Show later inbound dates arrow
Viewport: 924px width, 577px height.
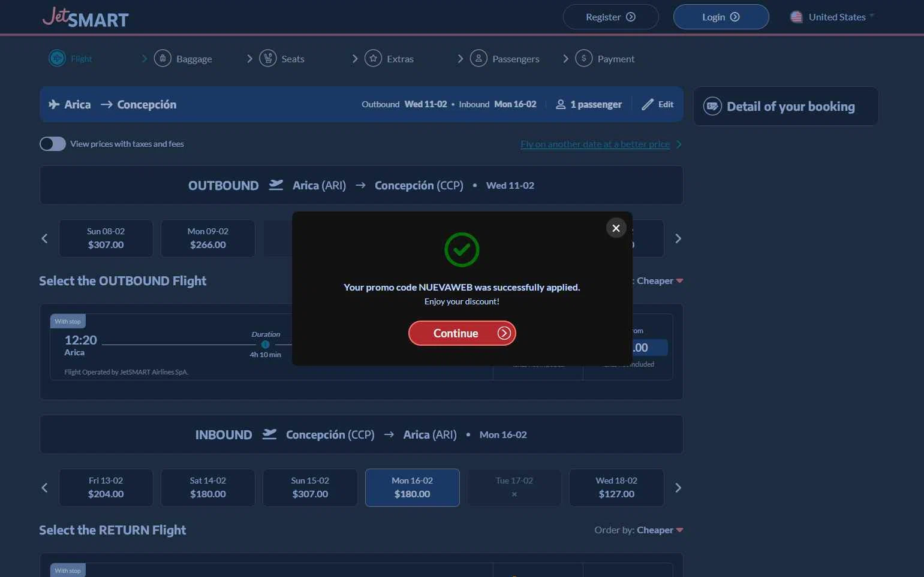(678, 488)
